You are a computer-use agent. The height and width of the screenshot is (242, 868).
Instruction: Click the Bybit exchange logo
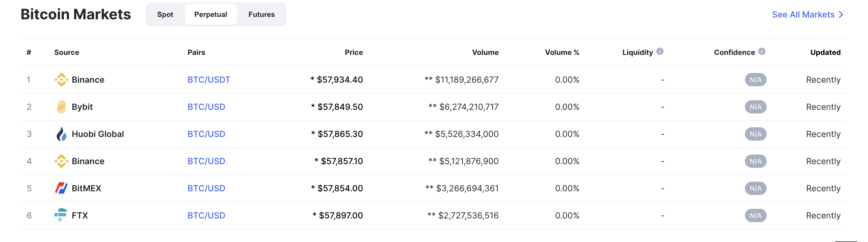coord(61,107)
